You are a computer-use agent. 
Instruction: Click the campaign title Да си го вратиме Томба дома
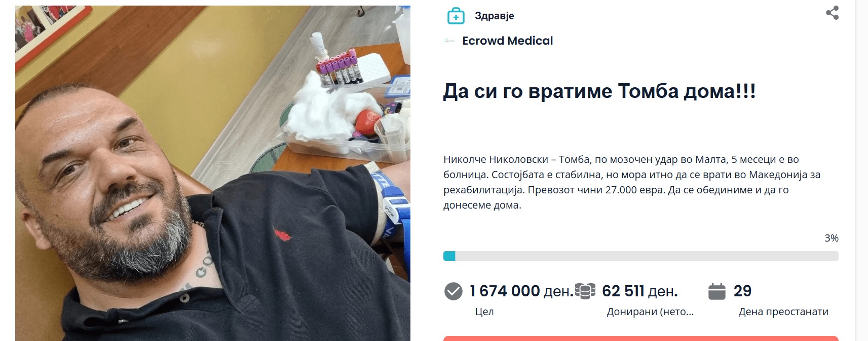[599, 91]
